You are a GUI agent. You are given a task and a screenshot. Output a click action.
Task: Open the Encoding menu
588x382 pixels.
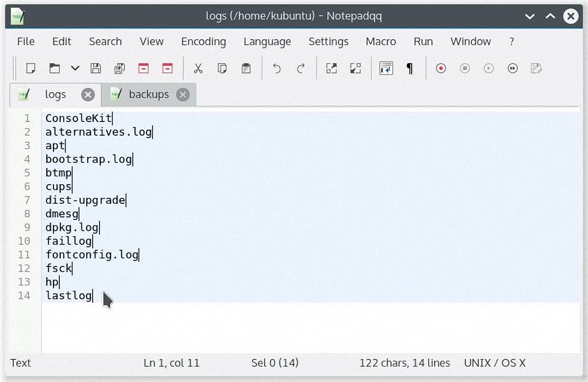coord(203,42)
